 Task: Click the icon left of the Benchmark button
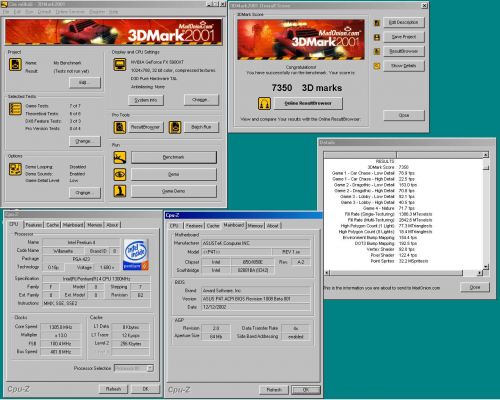pyautogui.click(x=120, y=157)
